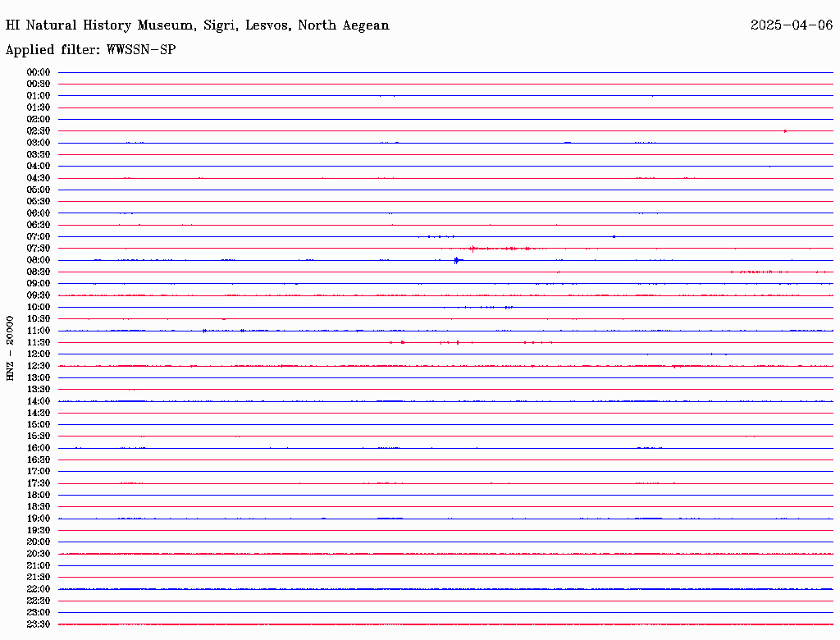Image resolution: width=840 pixels, height=640 pixels.
Task: Click the 19:30 time label
Action: click(39, 531)
